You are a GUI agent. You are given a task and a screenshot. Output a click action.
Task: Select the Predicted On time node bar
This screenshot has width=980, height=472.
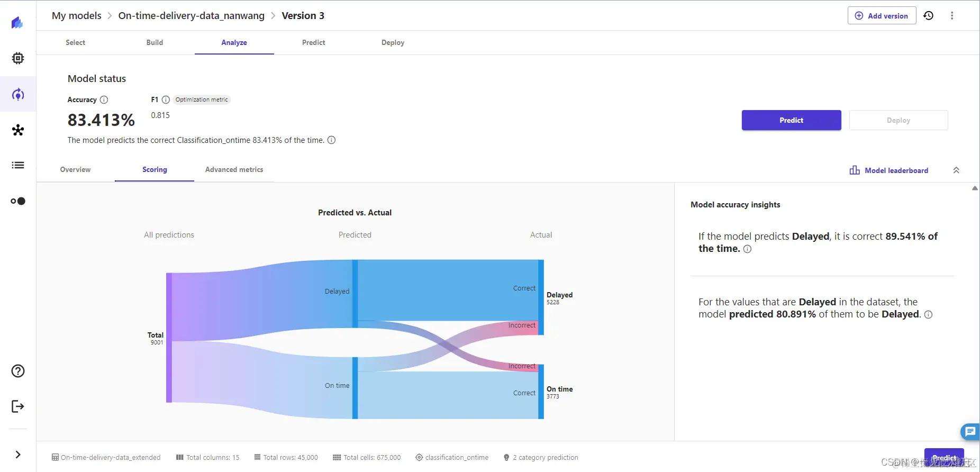tap(355, 388)
